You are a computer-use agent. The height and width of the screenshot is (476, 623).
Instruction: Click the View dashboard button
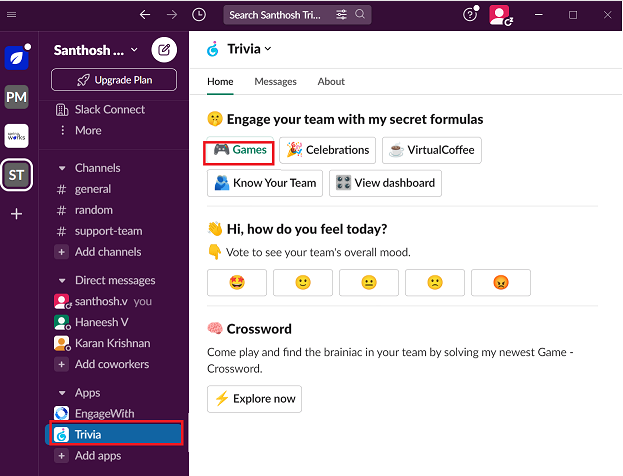(x=385, y=183)
